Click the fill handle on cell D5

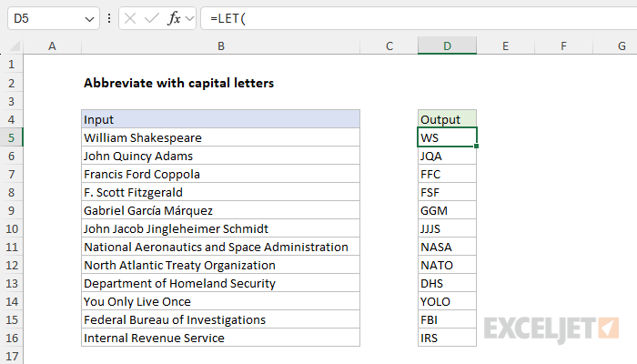[x=476, y=146]
